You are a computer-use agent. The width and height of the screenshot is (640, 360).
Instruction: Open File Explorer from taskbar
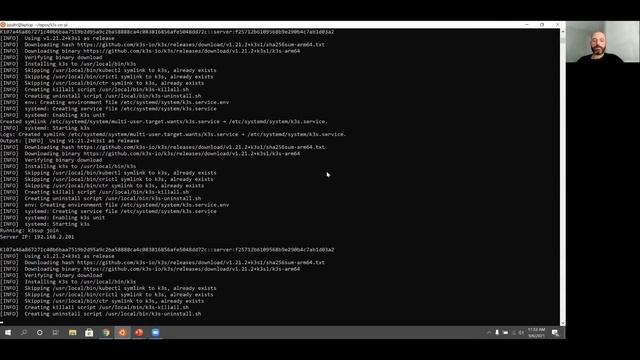pyautogui.click(x=73, y=333)
